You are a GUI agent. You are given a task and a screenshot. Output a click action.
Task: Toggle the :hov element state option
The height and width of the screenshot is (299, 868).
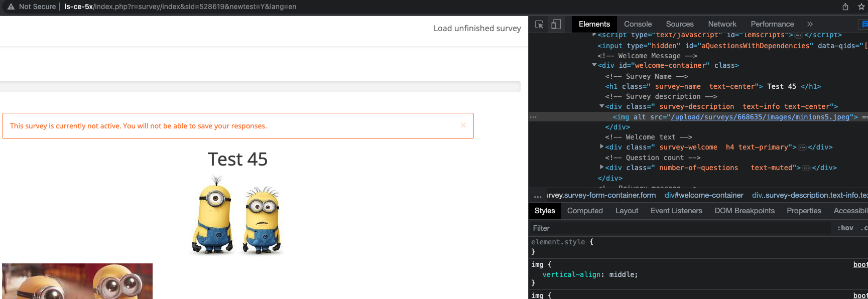click(x=845, y=228)
